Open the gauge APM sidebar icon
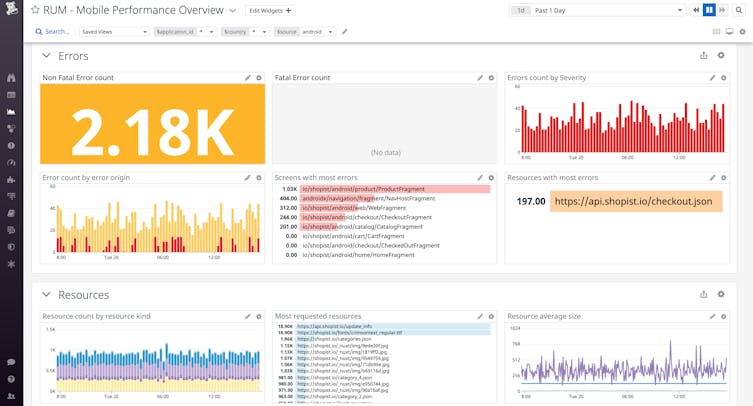The image size is (753, 406). 11,162
